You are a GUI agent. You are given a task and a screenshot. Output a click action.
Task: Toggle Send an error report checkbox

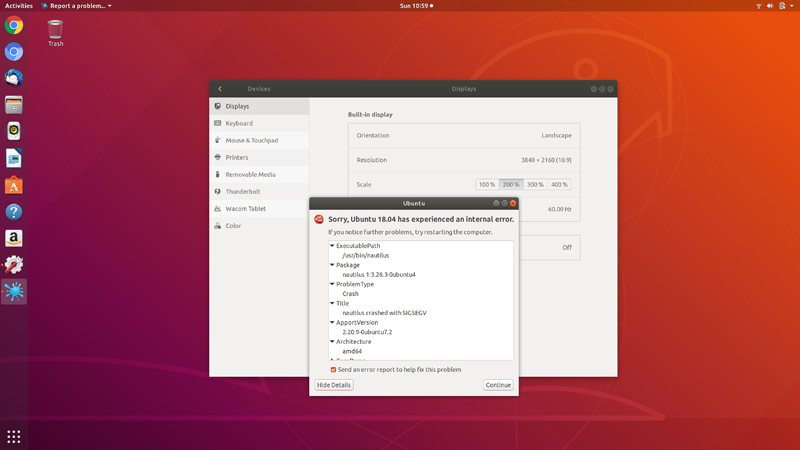click(333, 370)
